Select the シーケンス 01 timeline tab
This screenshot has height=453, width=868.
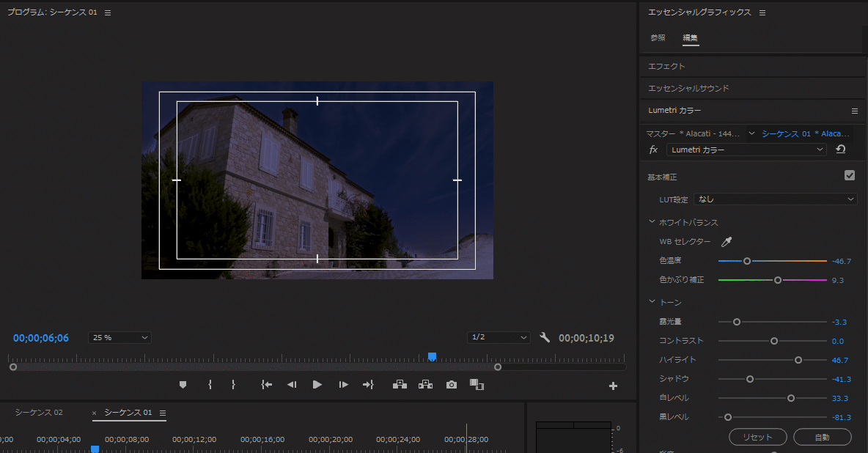point(128,413)
